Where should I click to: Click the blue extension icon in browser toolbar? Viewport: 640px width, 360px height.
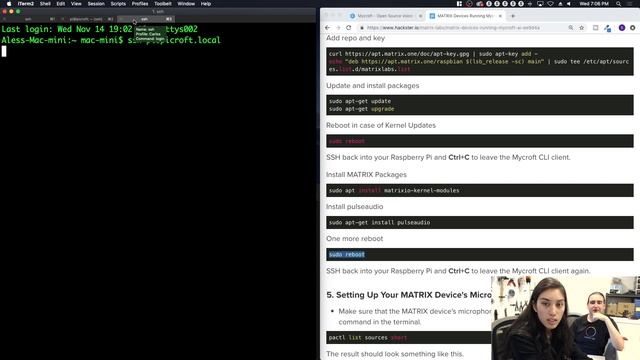608,28
